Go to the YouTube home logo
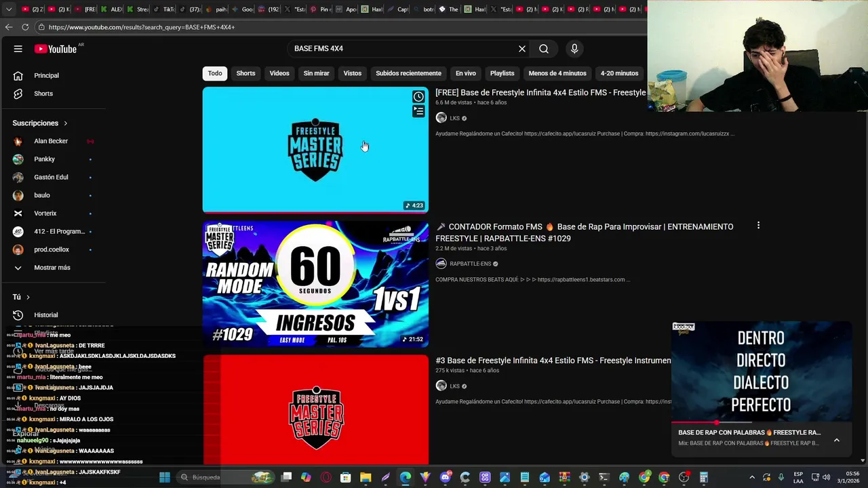Image resolution: width=868 pixels, height=488 pixels. [56, 49]
